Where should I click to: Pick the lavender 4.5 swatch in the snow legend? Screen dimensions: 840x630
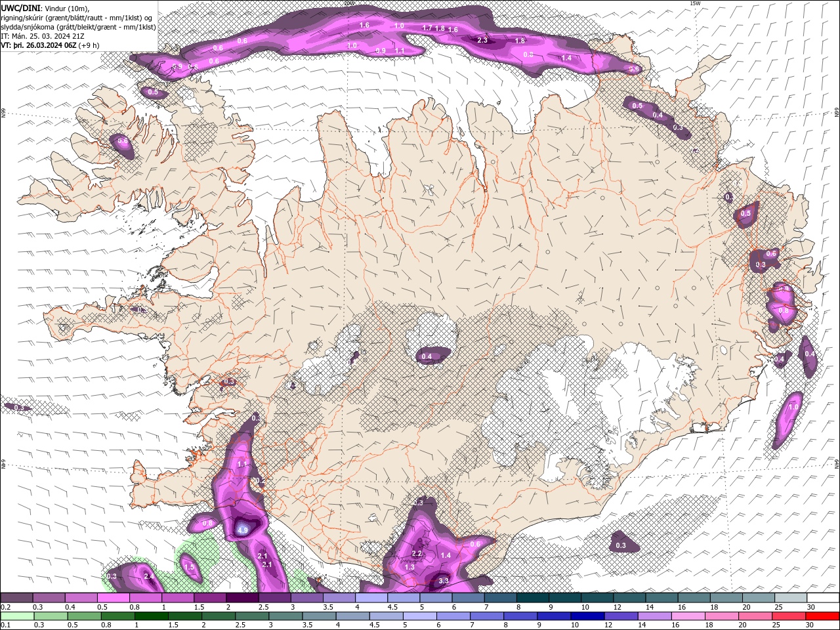[x=404, y=597]
